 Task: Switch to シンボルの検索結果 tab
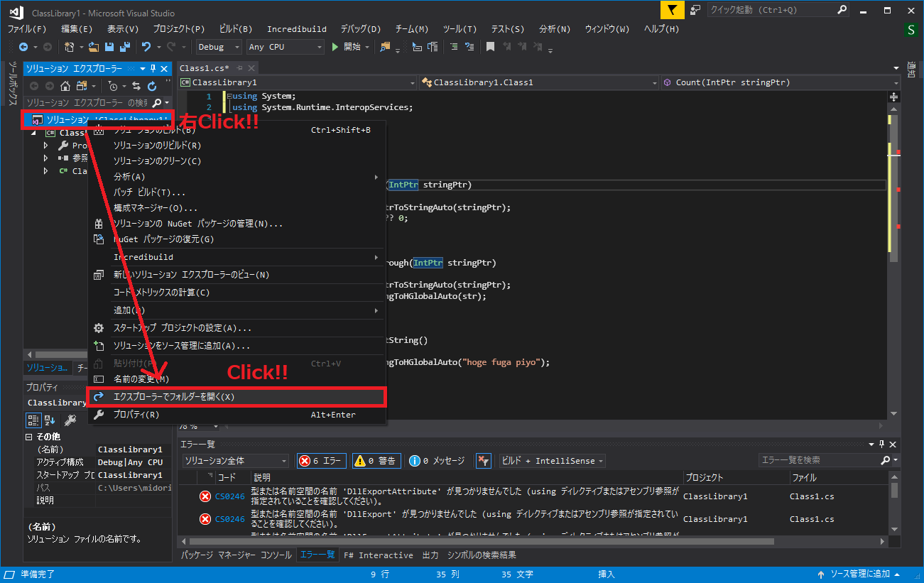(x=482, y=555)
